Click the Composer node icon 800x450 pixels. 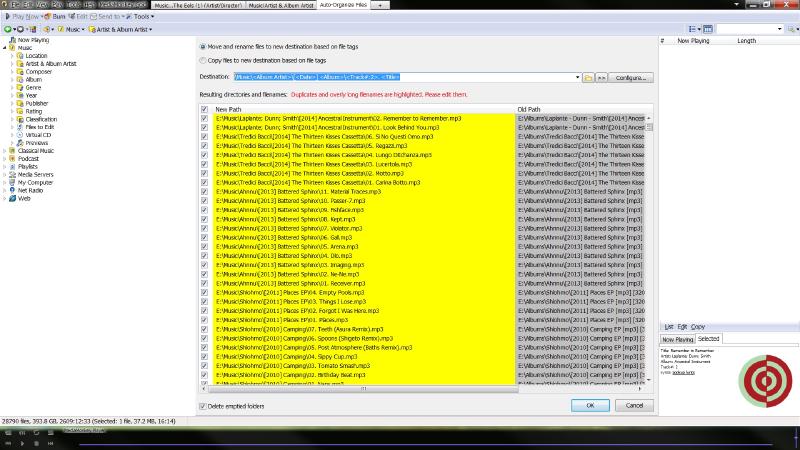click(20, 71)
